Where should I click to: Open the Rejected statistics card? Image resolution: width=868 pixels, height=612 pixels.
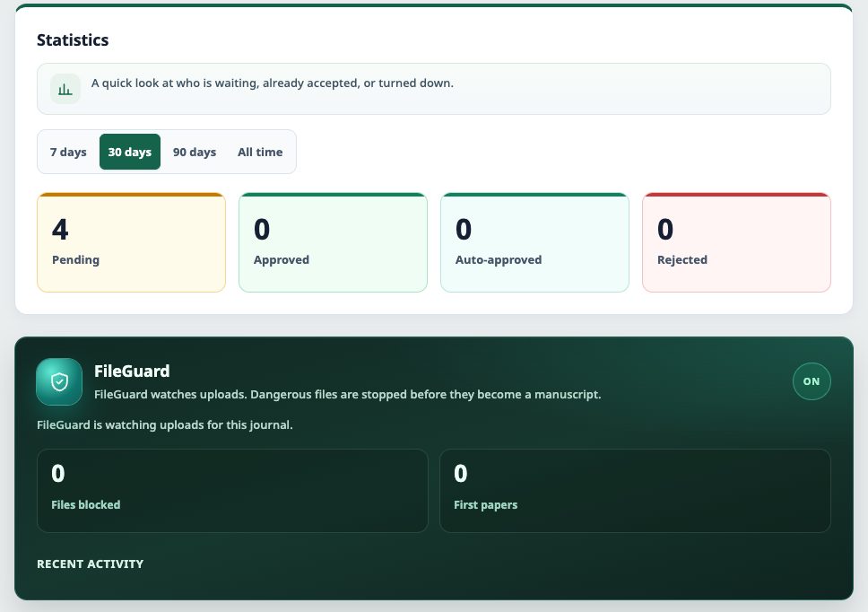[x=736, y=242]
